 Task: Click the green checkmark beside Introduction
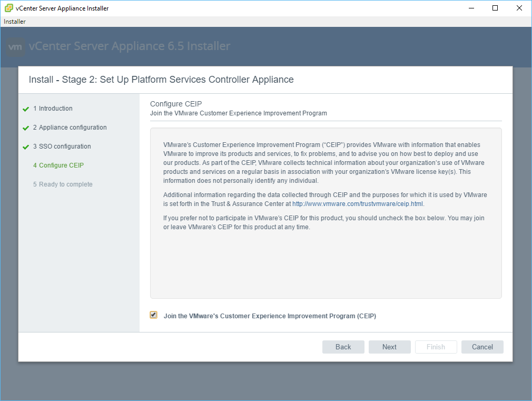(26, 109)
